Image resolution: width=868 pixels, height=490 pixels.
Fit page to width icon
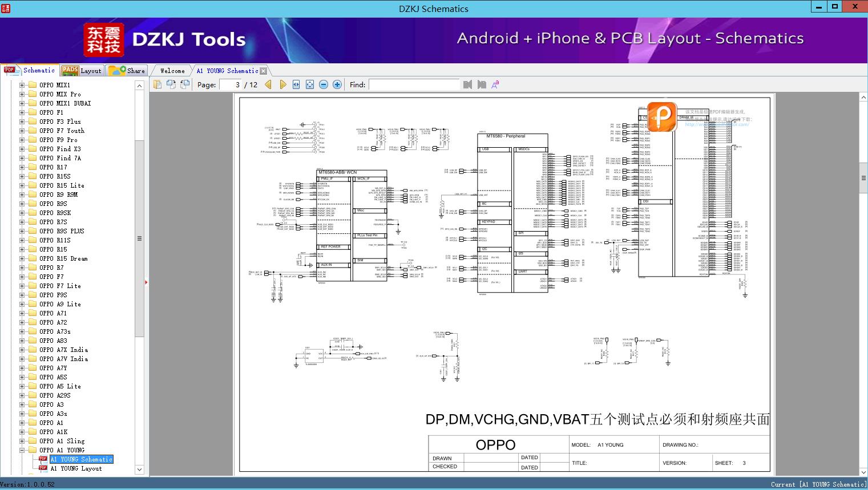pos(296,84)
